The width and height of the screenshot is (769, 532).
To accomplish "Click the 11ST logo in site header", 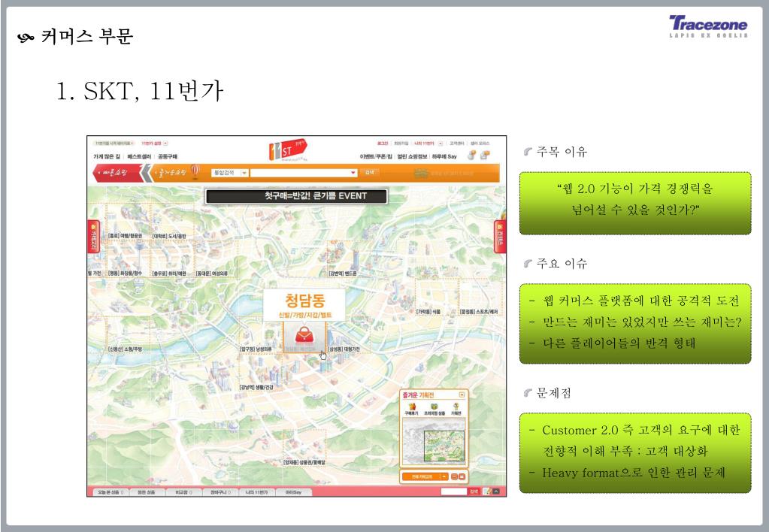I will [x=288, y=150].
